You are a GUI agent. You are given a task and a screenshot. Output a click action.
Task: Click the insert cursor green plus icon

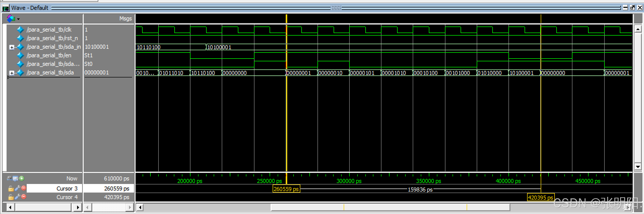tap(22, 178)
